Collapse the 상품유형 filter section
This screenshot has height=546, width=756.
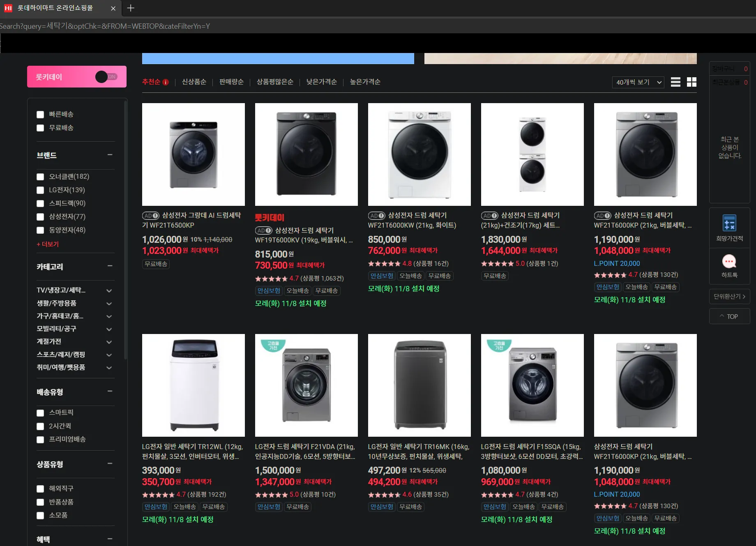tap(110, 464)
